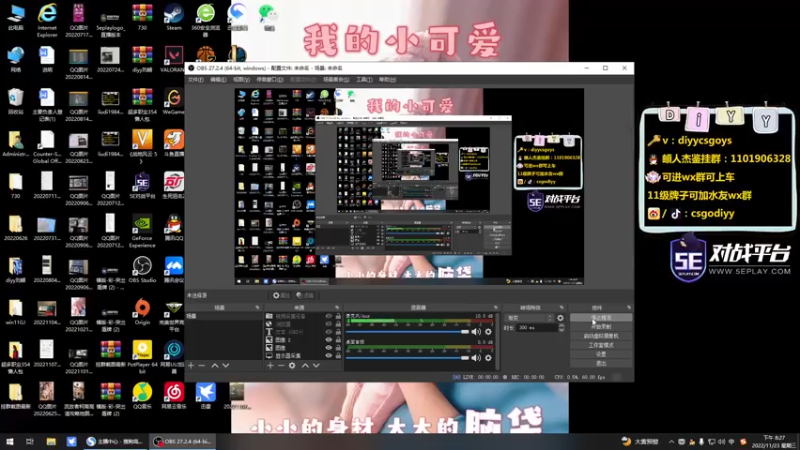Pop out the 场景 panel dock icon
Image resolution: width=800 pixels, height=450 pixels.
click(x=257, y=308)
